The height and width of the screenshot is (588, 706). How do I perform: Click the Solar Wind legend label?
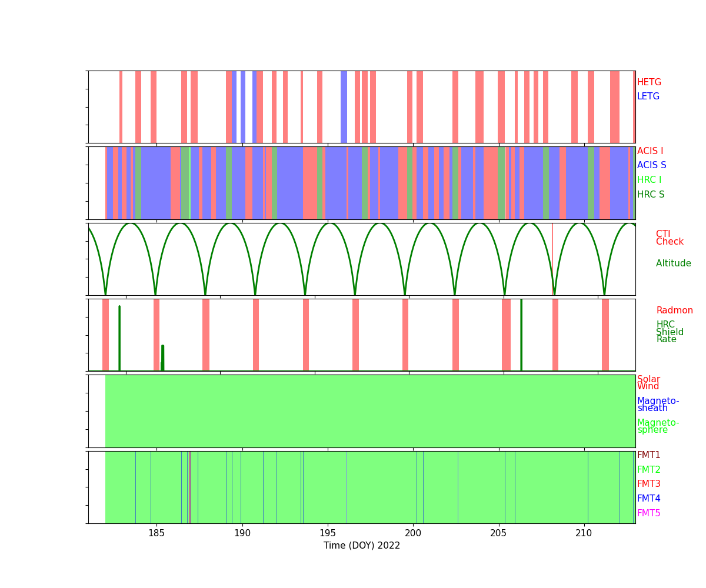coord(648,383)
